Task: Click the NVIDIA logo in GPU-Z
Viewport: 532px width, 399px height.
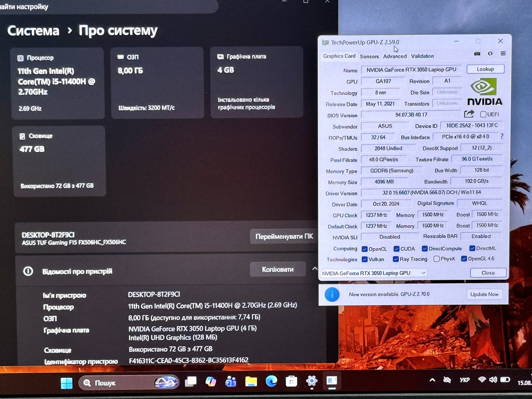Action: (x=485, y=92)
